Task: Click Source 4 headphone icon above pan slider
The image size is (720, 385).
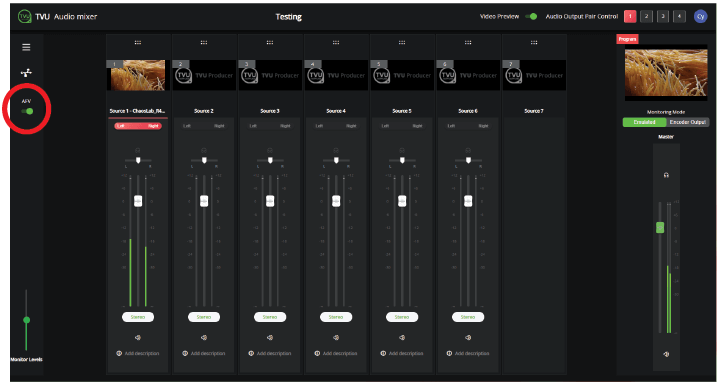Action: pos(336,151)
